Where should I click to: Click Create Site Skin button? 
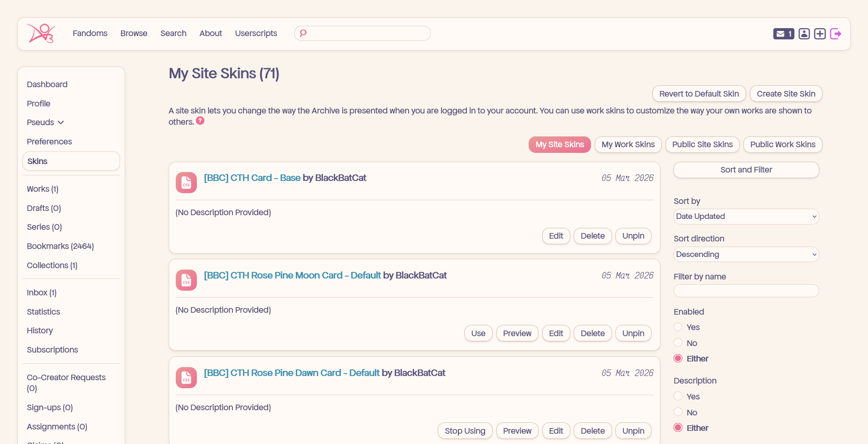(x=786, y=94)
